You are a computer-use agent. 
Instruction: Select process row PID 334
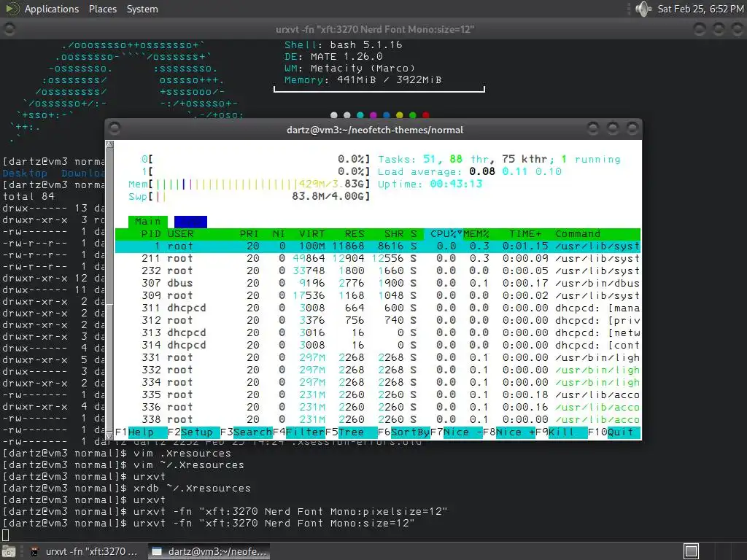[x=377, y=382]
